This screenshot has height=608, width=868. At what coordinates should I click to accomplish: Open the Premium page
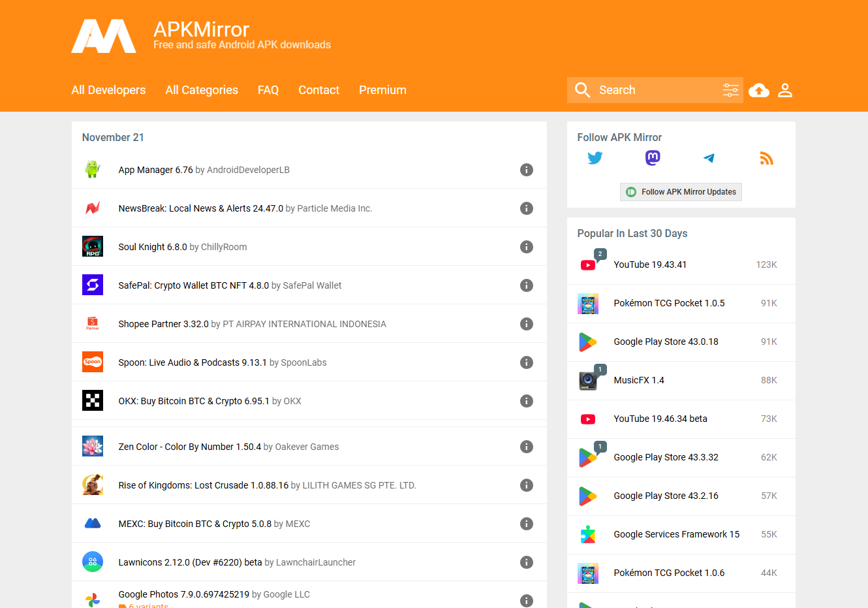click(x=382, y=90)
